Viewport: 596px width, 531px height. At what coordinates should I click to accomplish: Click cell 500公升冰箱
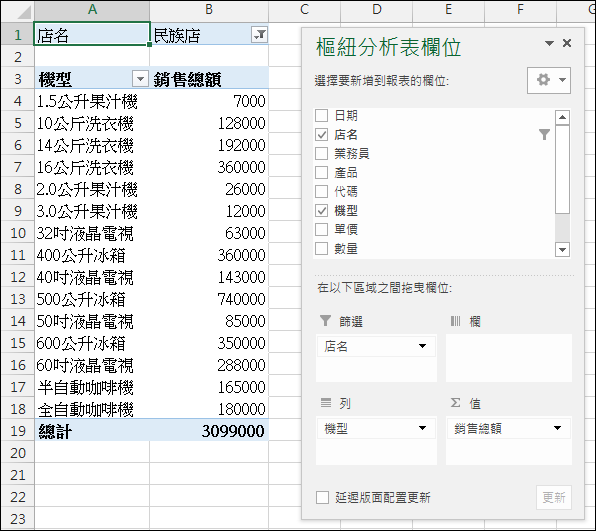click(x=92, y=299)
